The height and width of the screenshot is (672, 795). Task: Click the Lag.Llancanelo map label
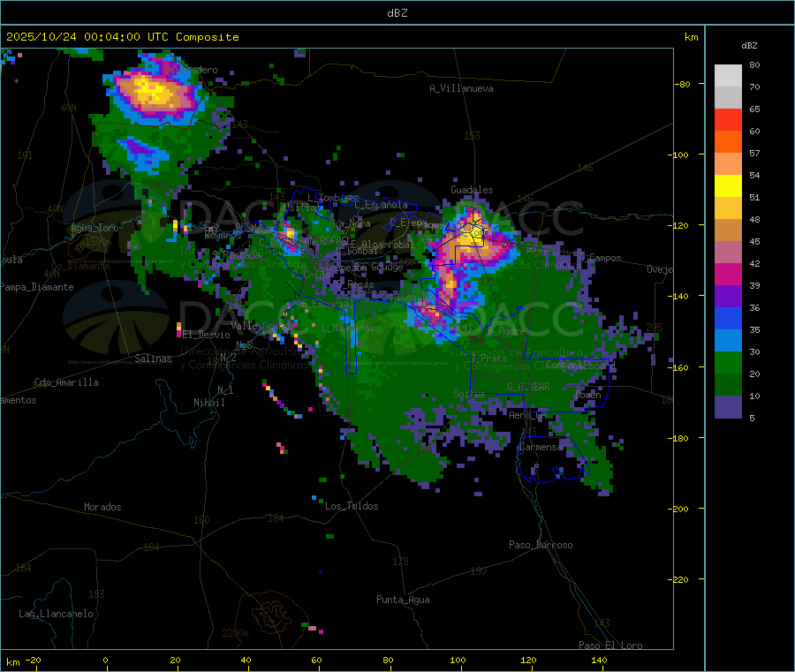57,614
